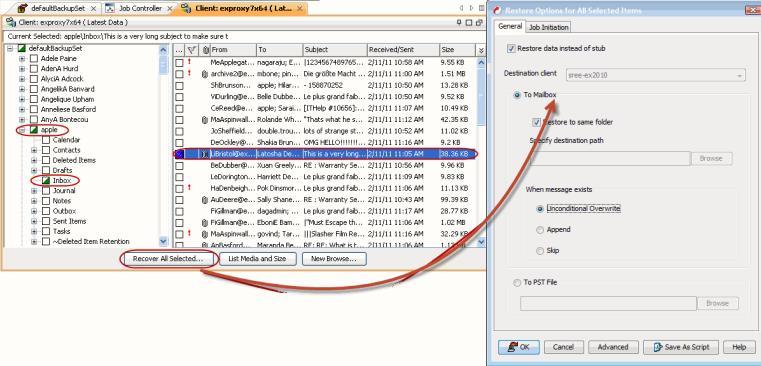The image size is (761, 366).
Task: Open the Job Controller tab
Action: tap(140, 8)
